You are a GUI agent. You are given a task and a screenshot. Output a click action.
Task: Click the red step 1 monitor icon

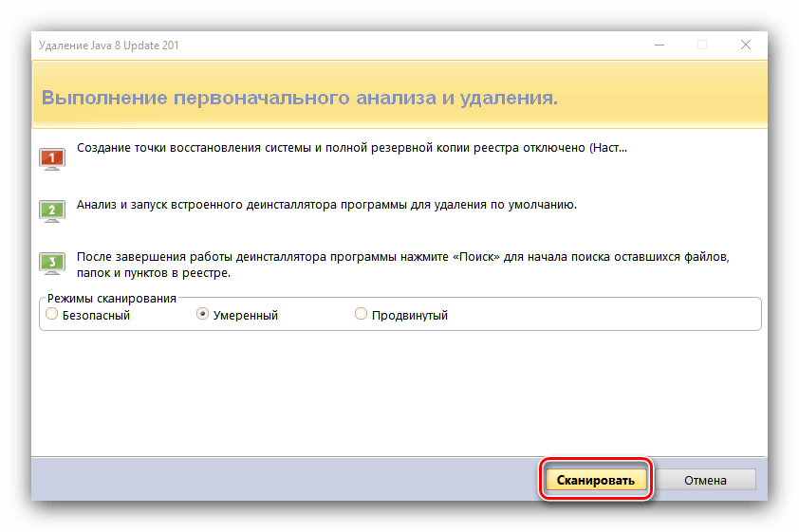point(52,158)
